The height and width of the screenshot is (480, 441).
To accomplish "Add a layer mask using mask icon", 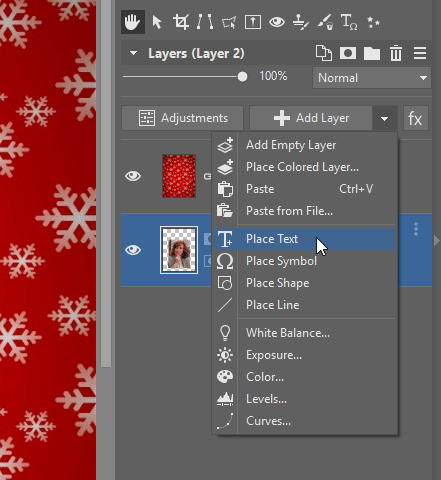I will (x=348, y=53).
